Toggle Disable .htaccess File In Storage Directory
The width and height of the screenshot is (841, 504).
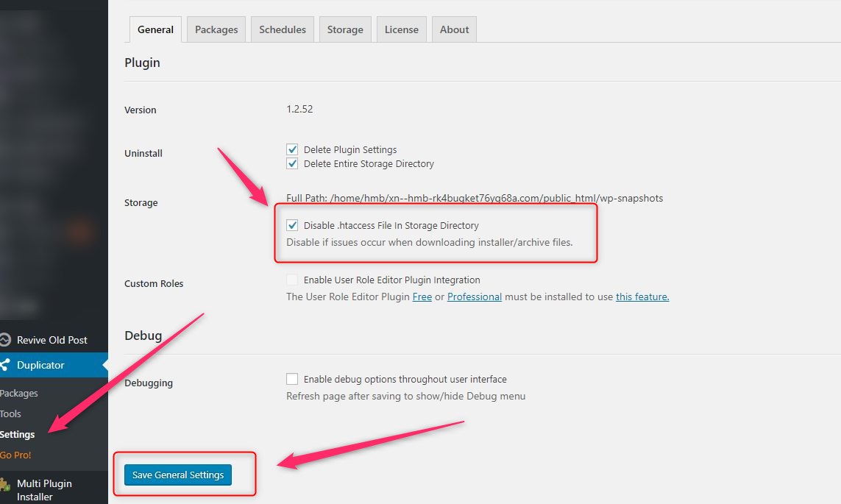tap(292, 225)
